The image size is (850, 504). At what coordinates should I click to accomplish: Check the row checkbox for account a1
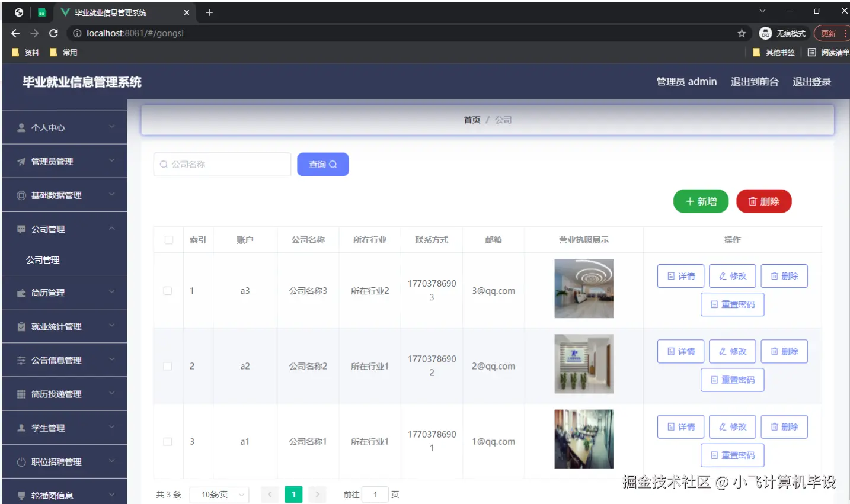click(168, 441)
